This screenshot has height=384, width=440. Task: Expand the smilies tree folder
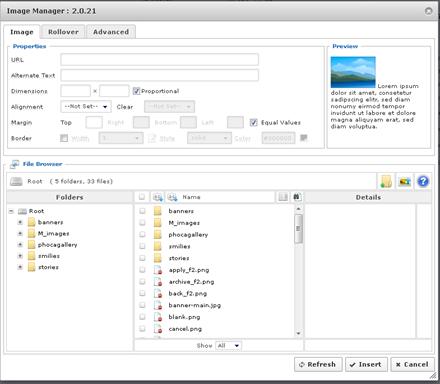coord(20,256)
